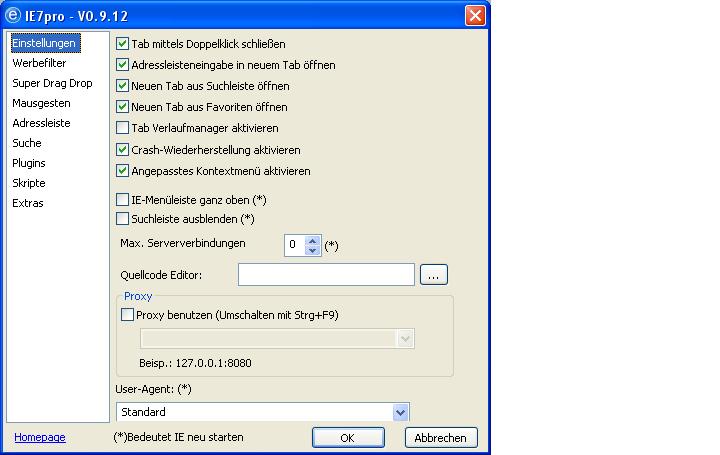Enable Proxy benutzen checkbox
Image resolution: width=720 pixels, height=455 pixels.
(x=127, y=315)
